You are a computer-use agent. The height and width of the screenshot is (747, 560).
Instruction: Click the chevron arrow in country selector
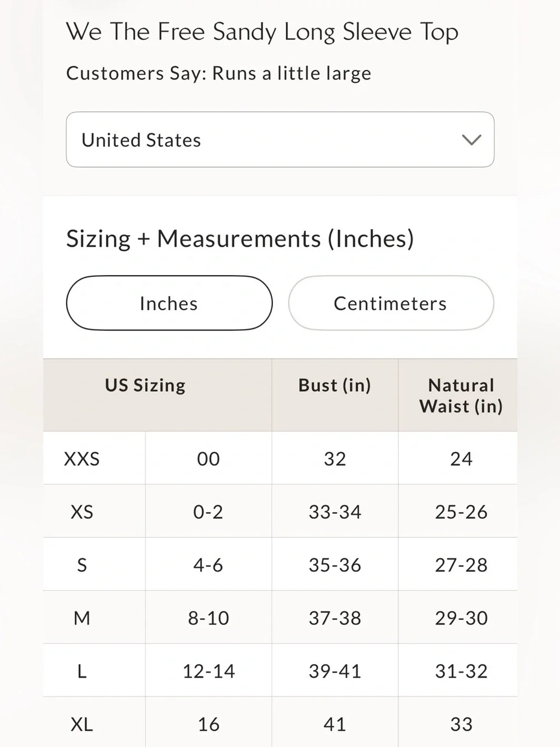(x=471, y=140)
